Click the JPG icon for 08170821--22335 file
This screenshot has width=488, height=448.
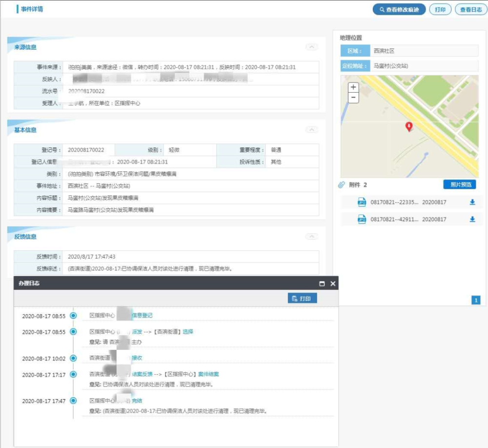click(x=362, y=202)
